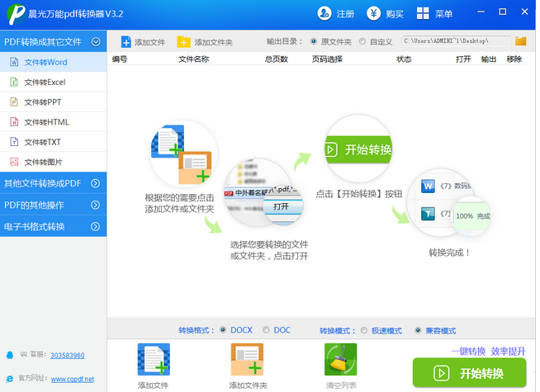540x392 pixels.
Task: Click the TXT file icon in sidebar
Action: point(14,142)
